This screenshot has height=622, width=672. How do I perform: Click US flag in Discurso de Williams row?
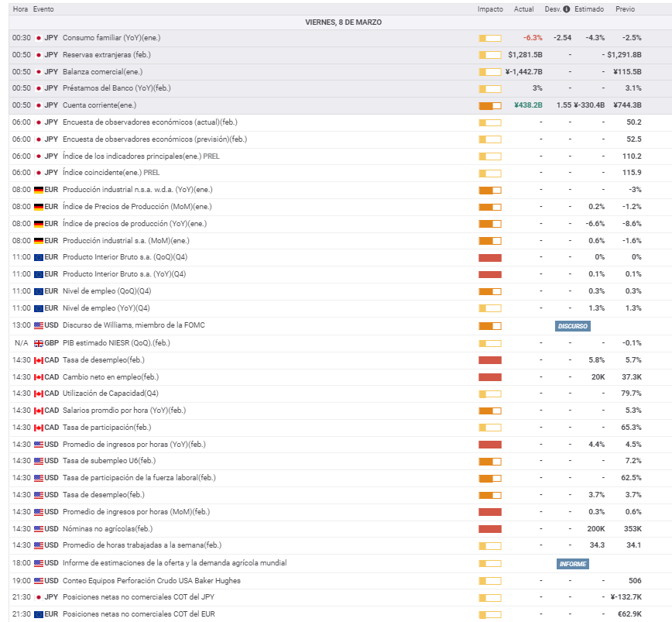[39, 326]
